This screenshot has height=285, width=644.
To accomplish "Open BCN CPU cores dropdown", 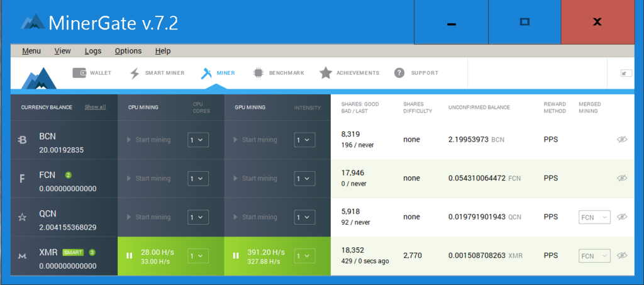I will (198, 140).
